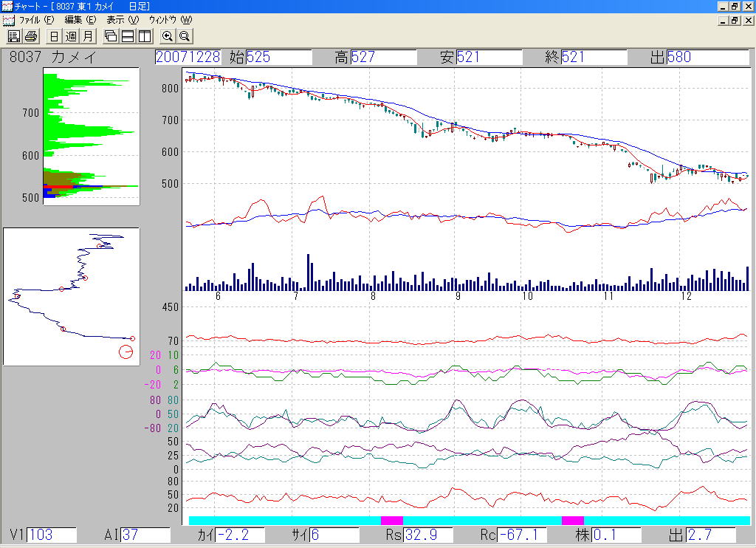Open the stock list icon in toolbar
This screenshot has width=756, height=548.
(x=14, y=35)
